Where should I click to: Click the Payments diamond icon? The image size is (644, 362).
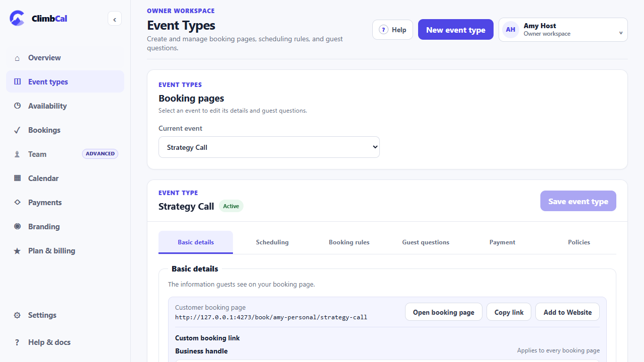18,203
